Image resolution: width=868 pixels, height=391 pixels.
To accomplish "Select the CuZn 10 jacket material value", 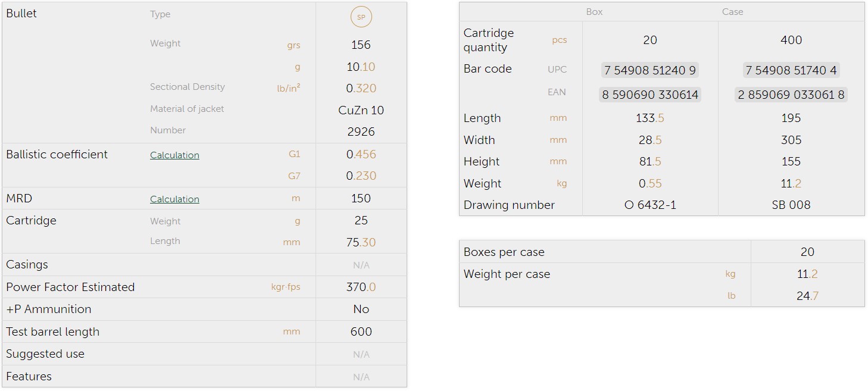I will (x=361, y=110).
